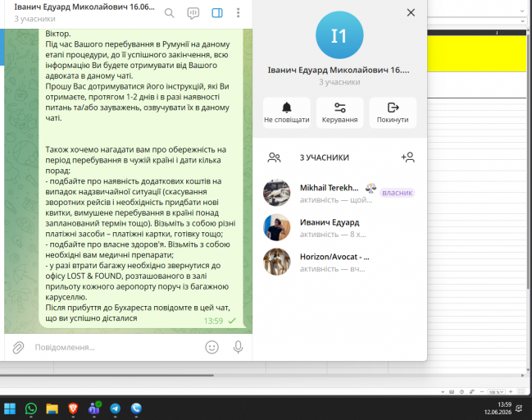Click 3 учасники subtitle under chat title

point(34,19)
